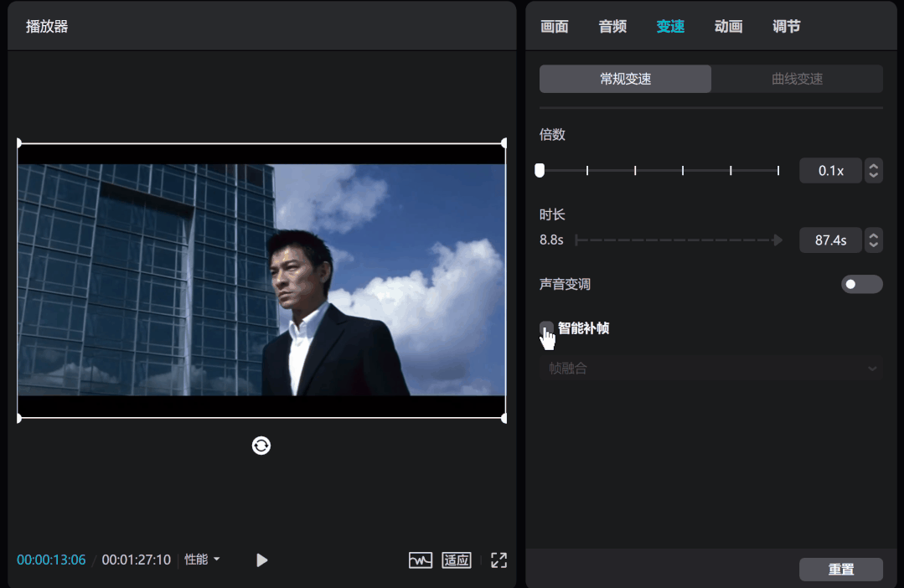Open the 帧融合 dropdown

[x=710, y=369]
